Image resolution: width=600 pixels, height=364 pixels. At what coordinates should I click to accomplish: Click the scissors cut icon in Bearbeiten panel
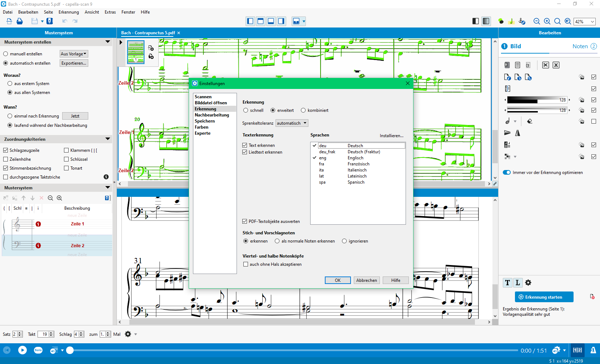545,65
